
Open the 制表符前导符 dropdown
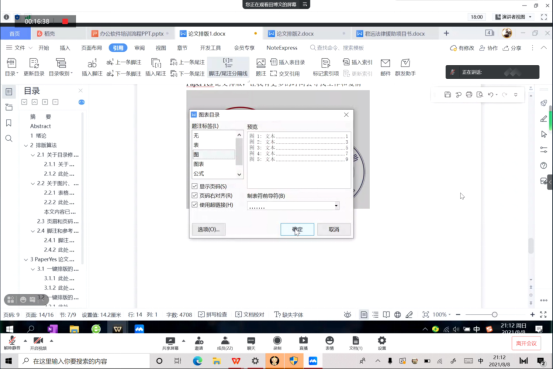(x=293, y=206)
